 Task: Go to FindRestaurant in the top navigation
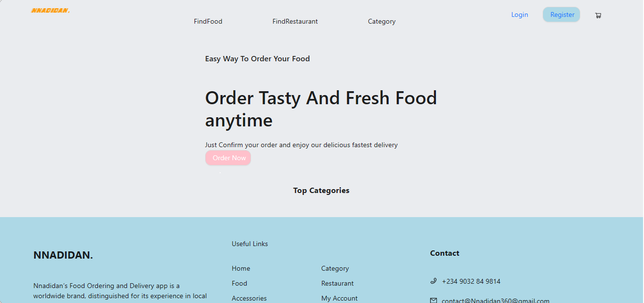coord(295,21)
